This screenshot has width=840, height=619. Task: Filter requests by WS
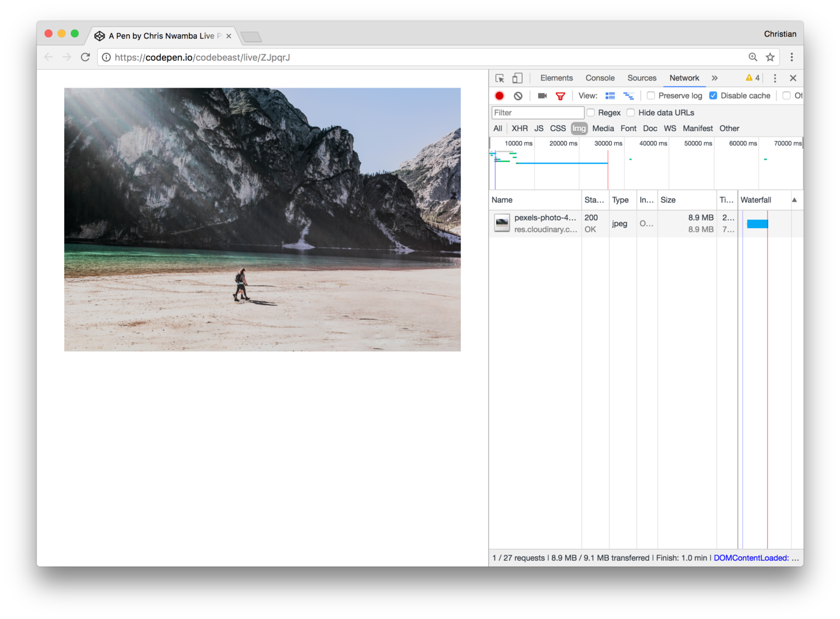pos(670,128)
